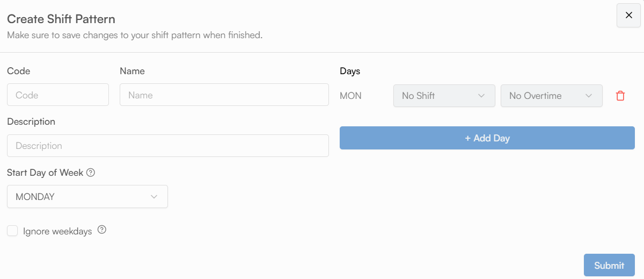The image size is (644, 279).
Task: Click chevron arrow in No Shift selector
Action: [481, 96]
